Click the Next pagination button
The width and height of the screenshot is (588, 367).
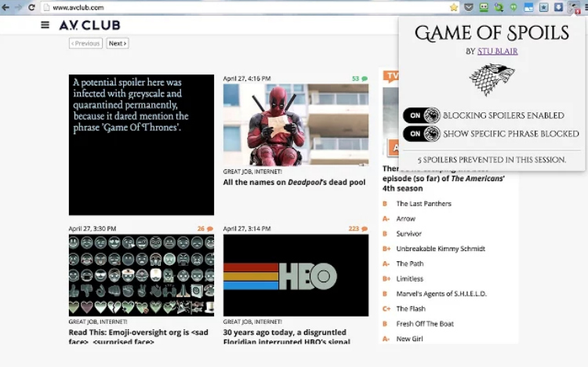tap(117, 44)
